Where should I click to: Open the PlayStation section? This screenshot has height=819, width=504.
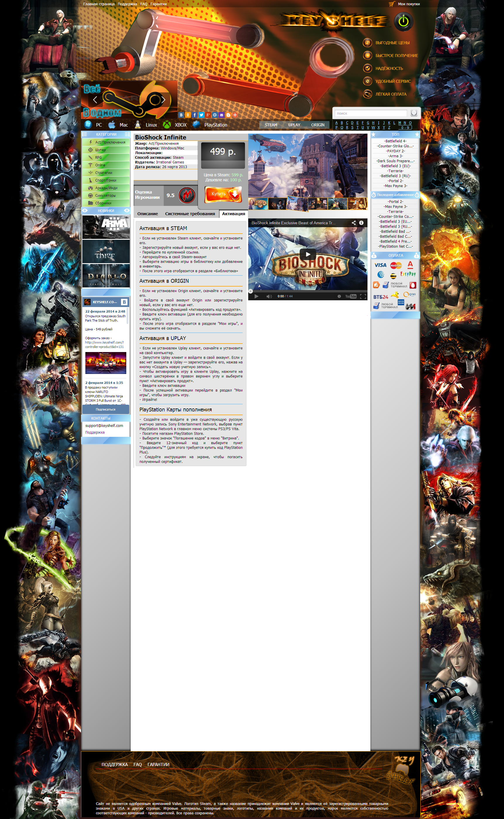(210, 125)
